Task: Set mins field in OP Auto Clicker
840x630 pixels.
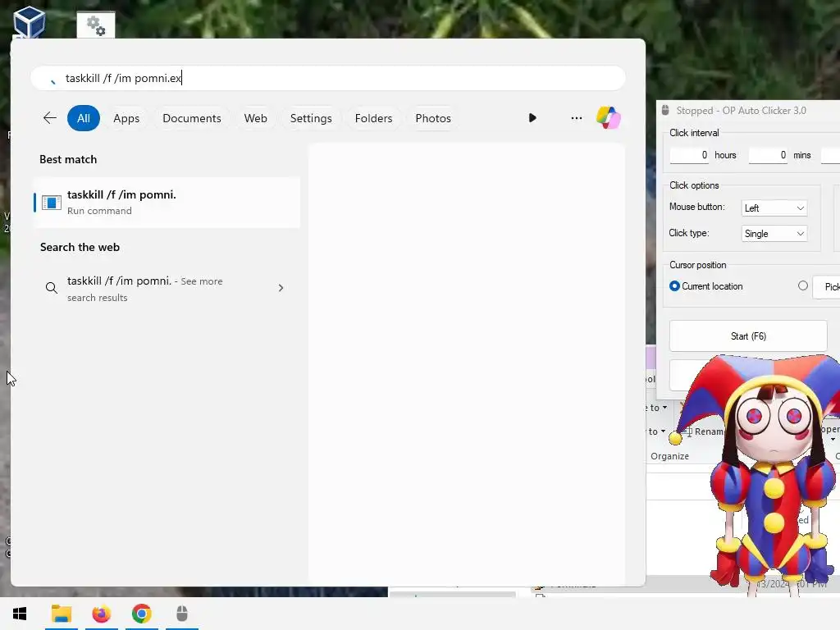Action: click(768, 155)
